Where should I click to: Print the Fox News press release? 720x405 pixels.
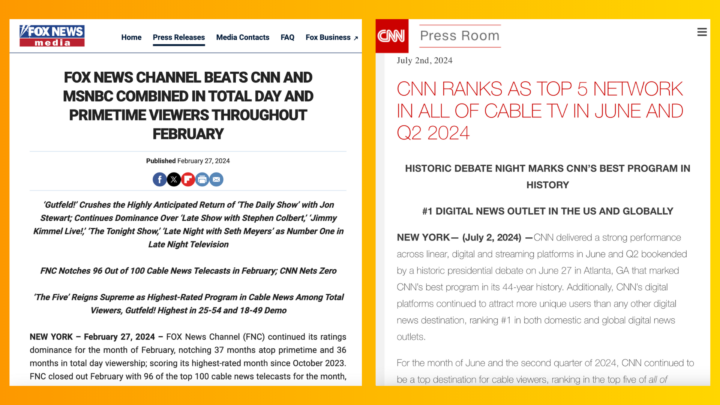pyautogui.click(x=202, y=179)
